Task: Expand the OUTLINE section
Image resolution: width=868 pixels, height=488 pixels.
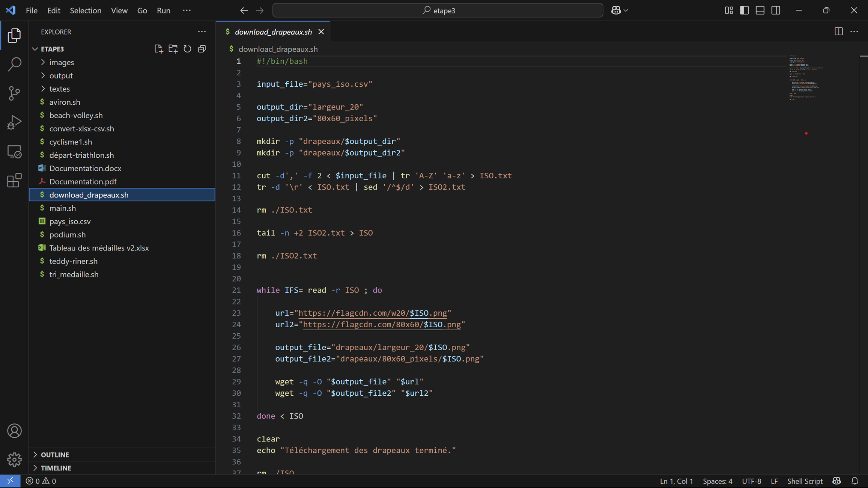Action: (x=55, y=455)
